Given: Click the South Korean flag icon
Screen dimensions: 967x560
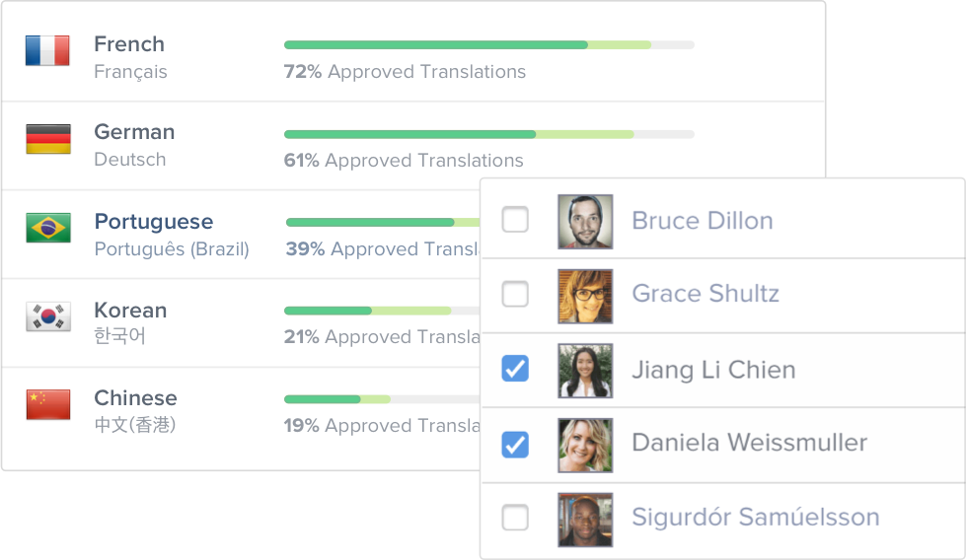Looking at the screenshot, I should click(x=47, y=316).
